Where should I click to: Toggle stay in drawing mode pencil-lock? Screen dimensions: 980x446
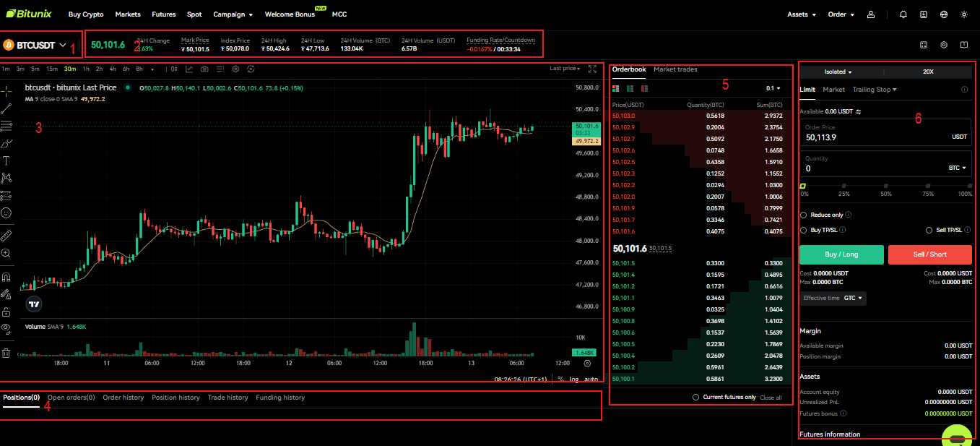[6, 294]
